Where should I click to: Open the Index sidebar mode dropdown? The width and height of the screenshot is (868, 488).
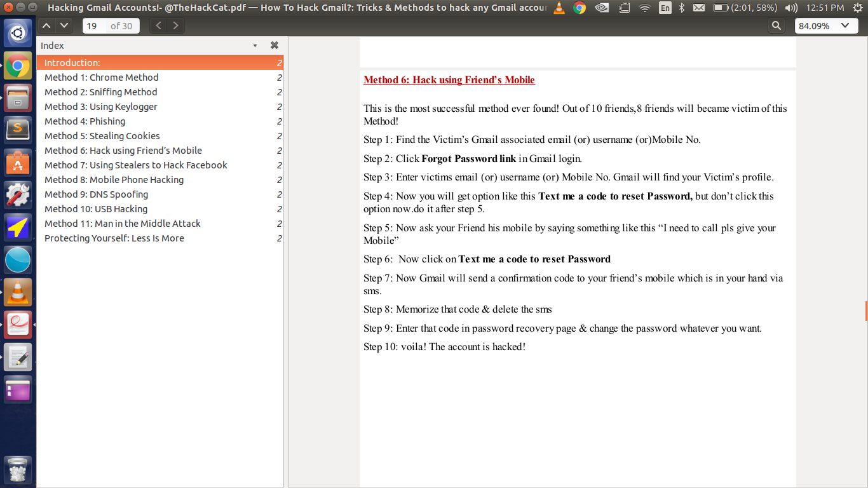coord(255,46)
